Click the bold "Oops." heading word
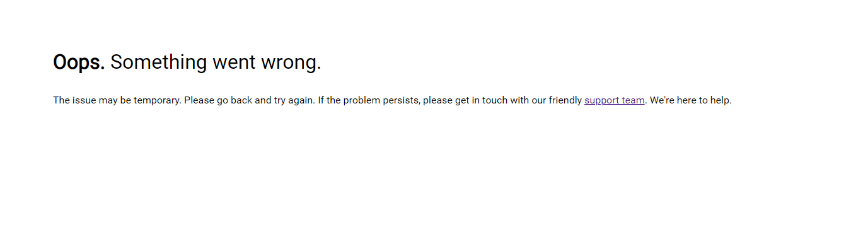This screenshot has width=868, height=229. pyautogui.click(x=79, y=62)
